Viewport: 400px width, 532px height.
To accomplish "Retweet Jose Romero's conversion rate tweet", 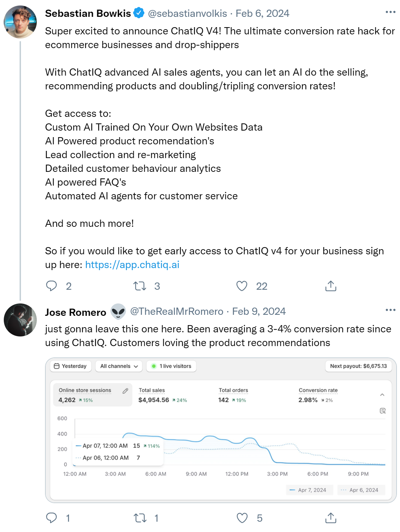I will pos(140,518).
